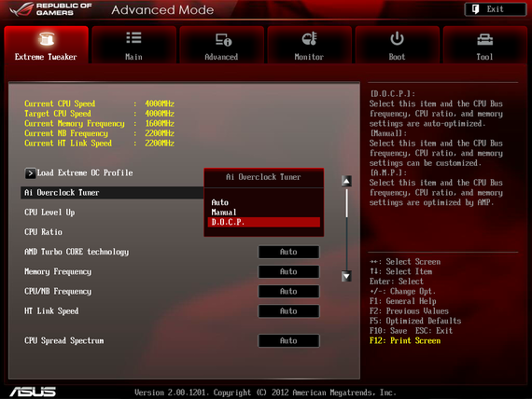This screenshot has width=532, height=399.
Task: Click the Current HT Link Speed readout
Action: (99, 143)
